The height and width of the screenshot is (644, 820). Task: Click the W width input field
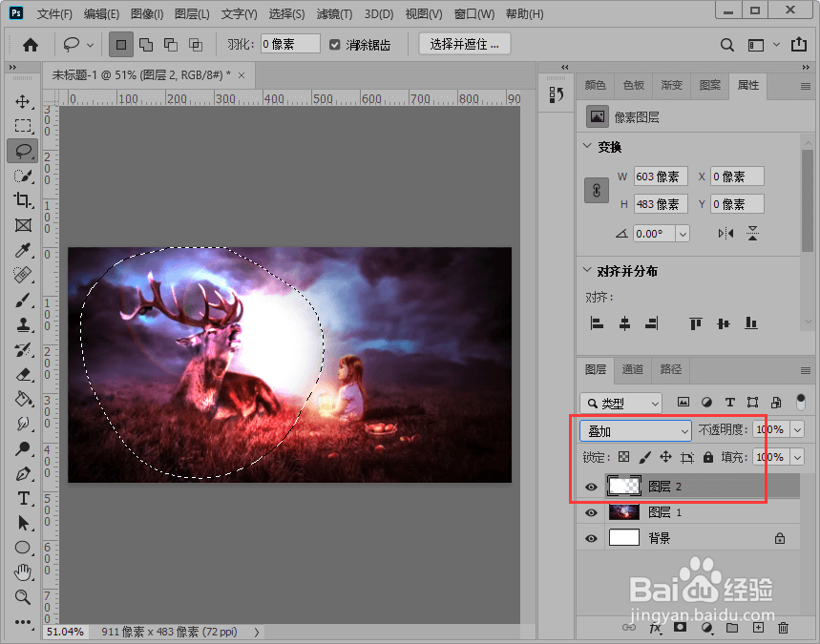click(x=661, y=177)
